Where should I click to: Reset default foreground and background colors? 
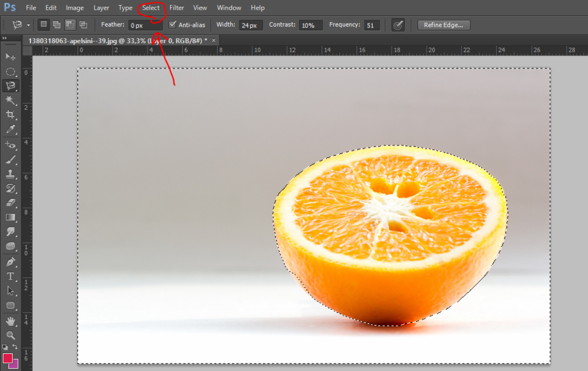pyautogui.click(x=5, y=347)
